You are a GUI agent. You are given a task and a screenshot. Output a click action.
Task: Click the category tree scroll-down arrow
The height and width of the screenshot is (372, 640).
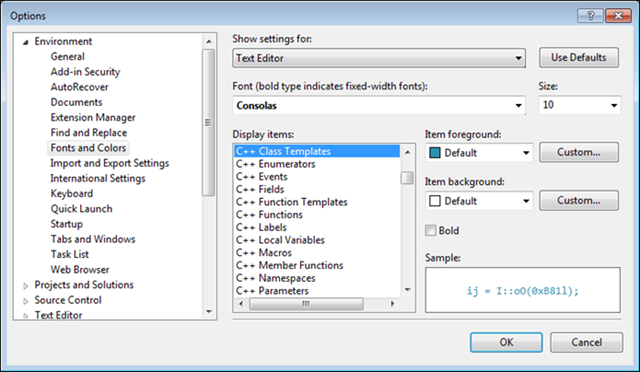click(209, 312)
